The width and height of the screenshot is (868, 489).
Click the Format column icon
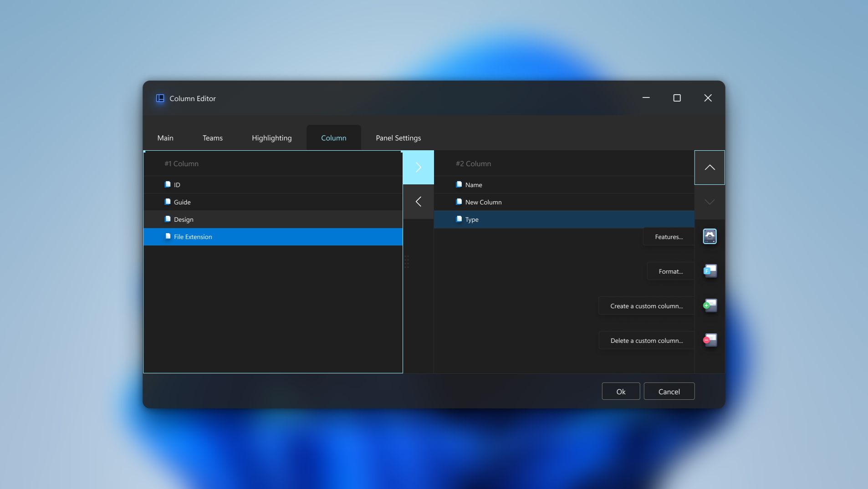point(710,270)
